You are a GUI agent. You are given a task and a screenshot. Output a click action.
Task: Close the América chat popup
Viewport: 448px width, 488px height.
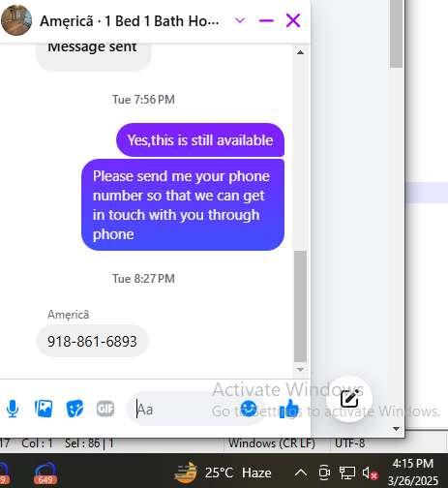pyautogui.click(x=293, y=20)
